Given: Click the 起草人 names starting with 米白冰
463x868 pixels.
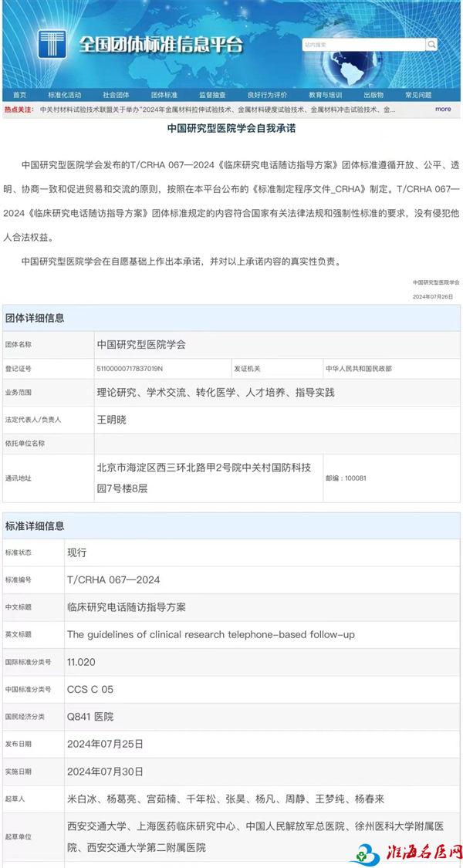Looking at the screenshot, I should [x=225, y=799].
